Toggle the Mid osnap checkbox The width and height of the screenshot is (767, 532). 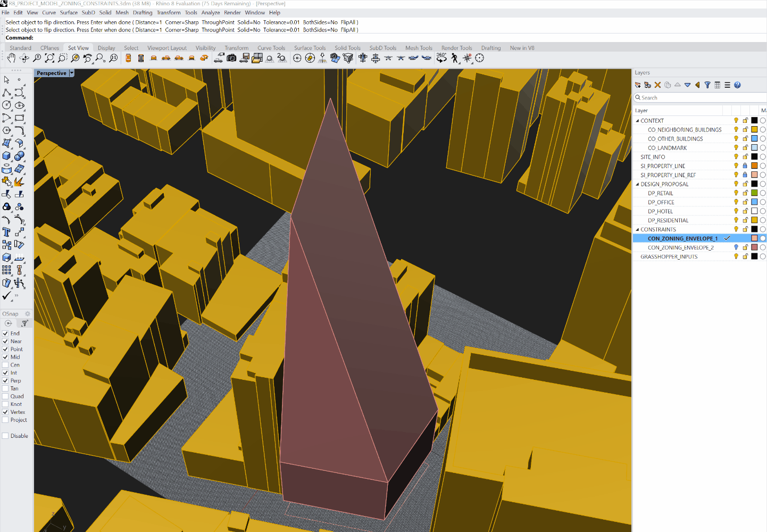pos(5,357)
